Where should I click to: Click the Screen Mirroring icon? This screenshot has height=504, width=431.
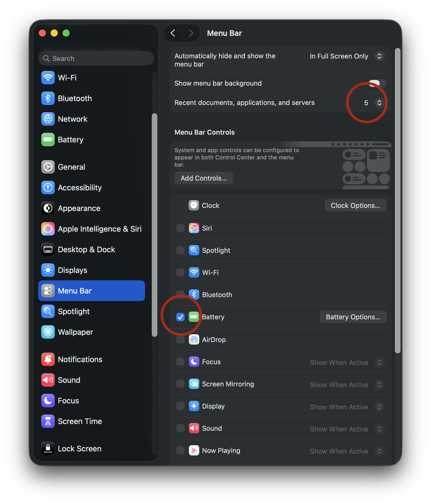(194, 384)
